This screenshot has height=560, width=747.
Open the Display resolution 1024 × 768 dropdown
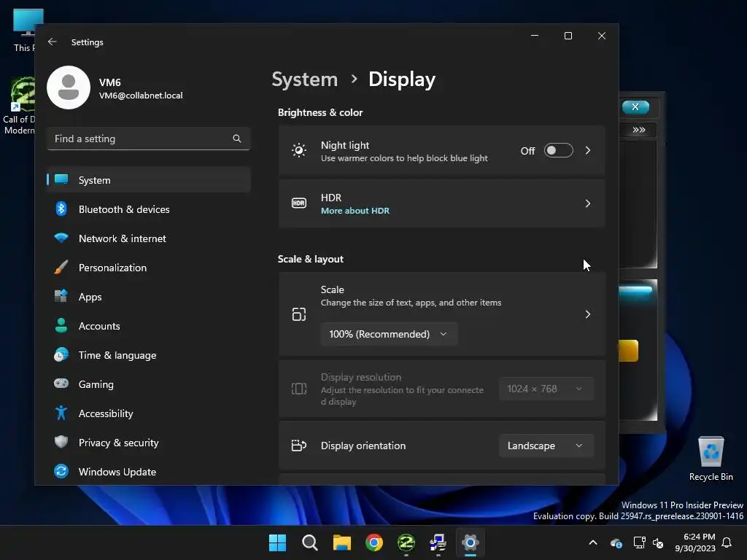tap(546, 389)
